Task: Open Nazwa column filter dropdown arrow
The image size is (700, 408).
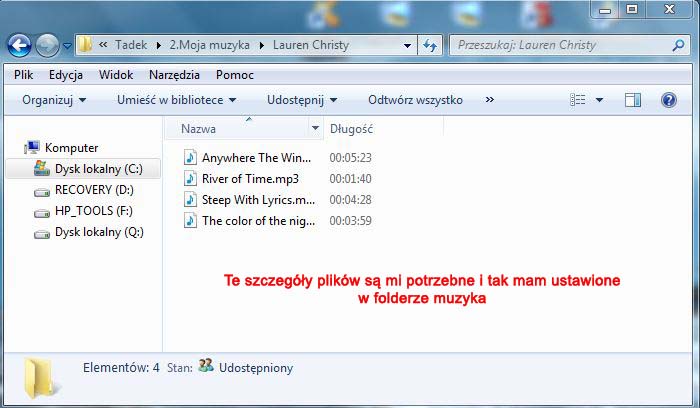Action: tap(315, 129)
